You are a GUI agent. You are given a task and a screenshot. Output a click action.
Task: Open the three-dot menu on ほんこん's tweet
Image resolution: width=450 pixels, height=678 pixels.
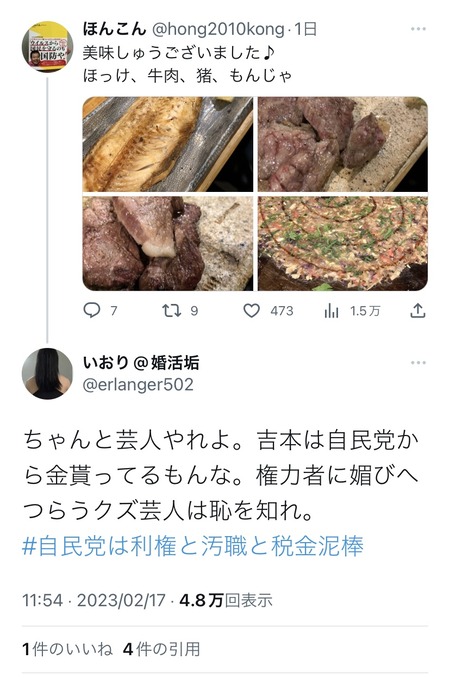click(x=418, y=29)
